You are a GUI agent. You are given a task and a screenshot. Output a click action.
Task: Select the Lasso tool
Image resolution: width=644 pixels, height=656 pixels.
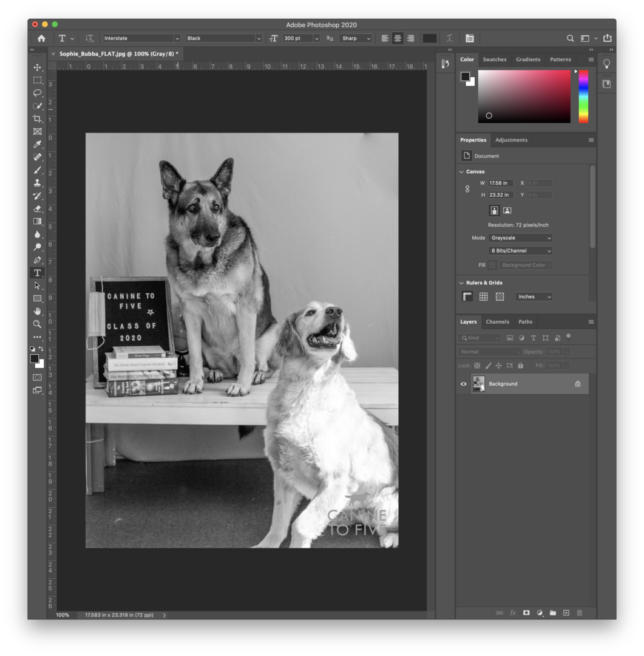36,92
